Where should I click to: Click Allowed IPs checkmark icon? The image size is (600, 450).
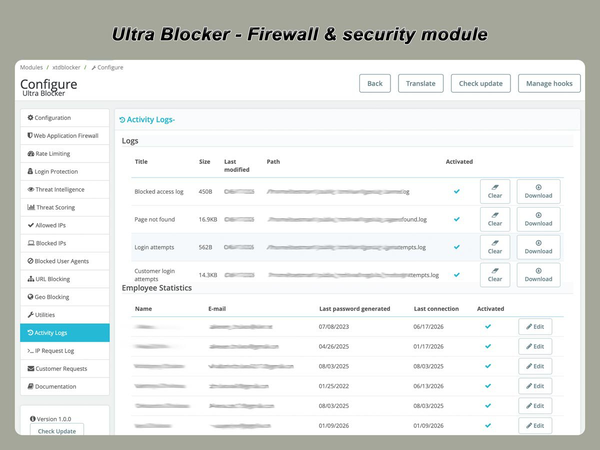tap(31, 225)
